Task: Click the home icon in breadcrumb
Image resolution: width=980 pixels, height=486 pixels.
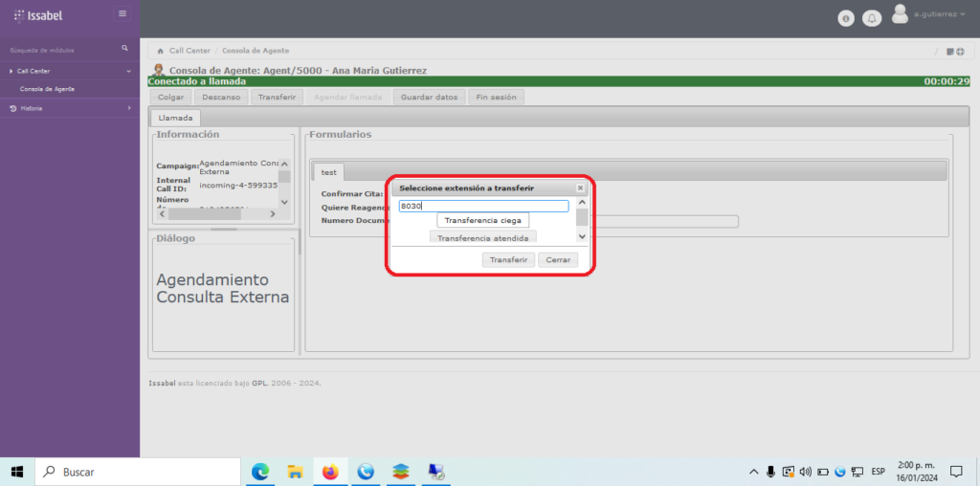Action: [160, 51]
